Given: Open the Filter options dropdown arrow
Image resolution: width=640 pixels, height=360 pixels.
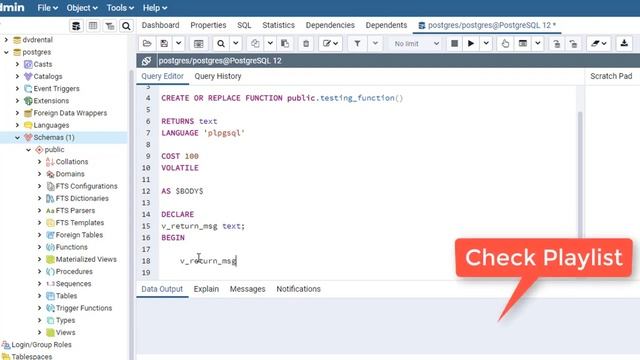Looking at the screenshot, I should click(x=375, y=43).
